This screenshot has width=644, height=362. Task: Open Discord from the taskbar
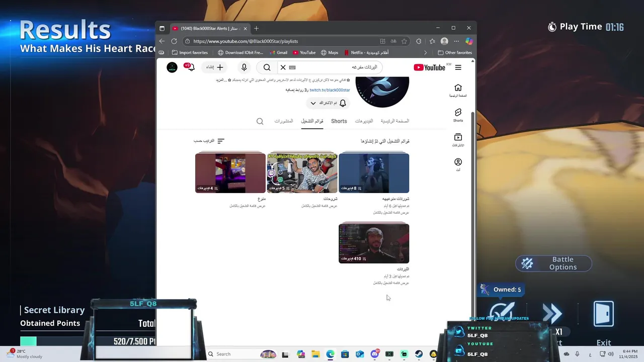(x=374, y=354)
